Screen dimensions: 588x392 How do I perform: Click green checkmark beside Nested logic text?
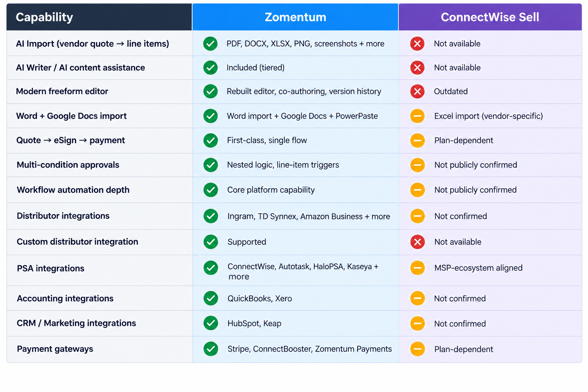(211, 165)
